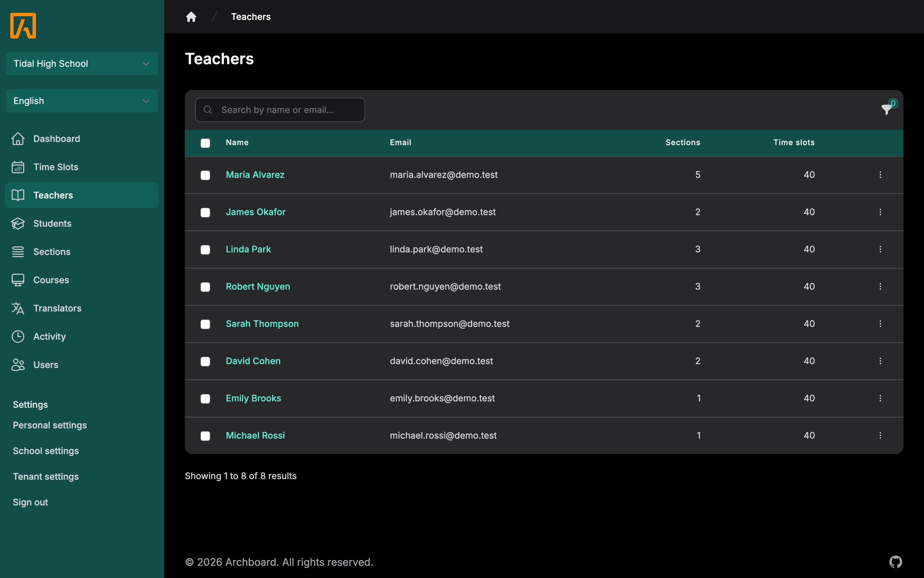Image resolution: width=924 pixels, height=578 pixels.
Task: Navigate to Sections
Action: click(x=82, y=252)
